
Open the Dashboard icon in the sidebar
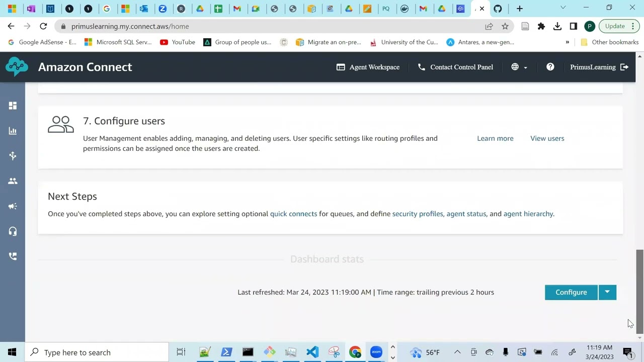click(x=13, y=106)
